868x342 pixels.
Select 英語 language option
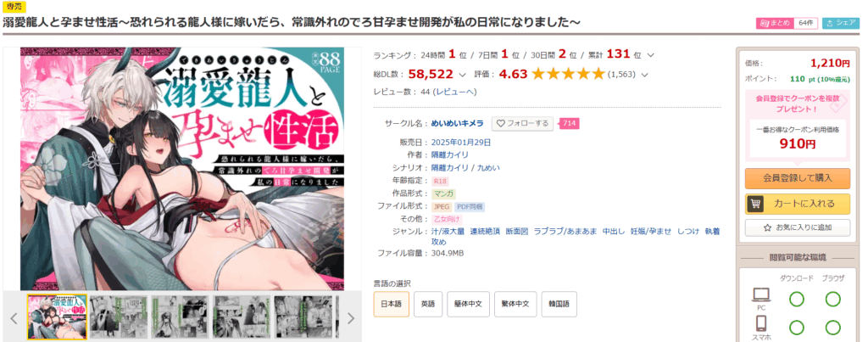(x=428, y=305)
